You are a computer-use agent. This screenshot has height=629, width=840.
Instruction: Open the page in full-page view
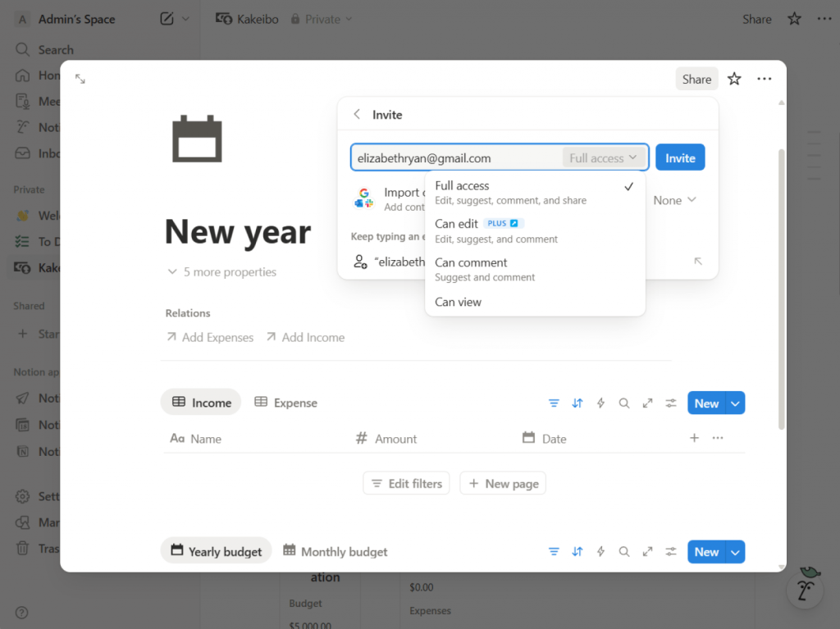point(80,80)
